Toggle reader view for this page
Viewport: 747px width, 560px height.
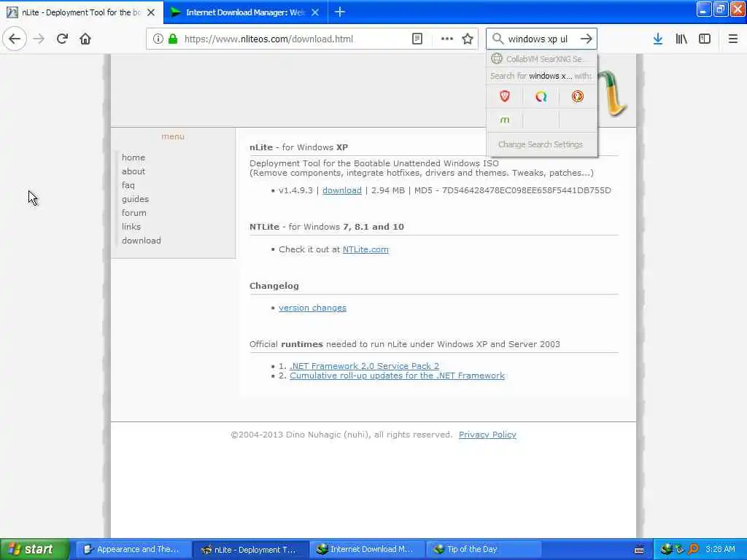pyautogui.click(x=417, y=39)
